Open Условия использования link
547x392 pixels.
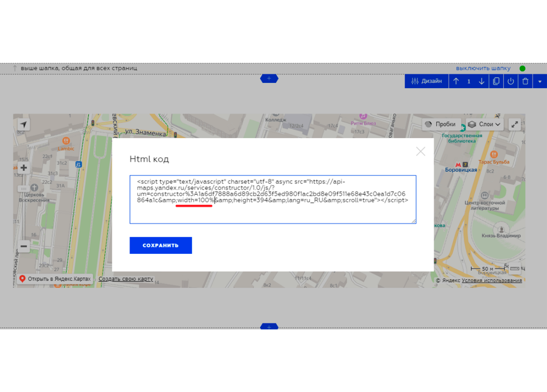492,280
